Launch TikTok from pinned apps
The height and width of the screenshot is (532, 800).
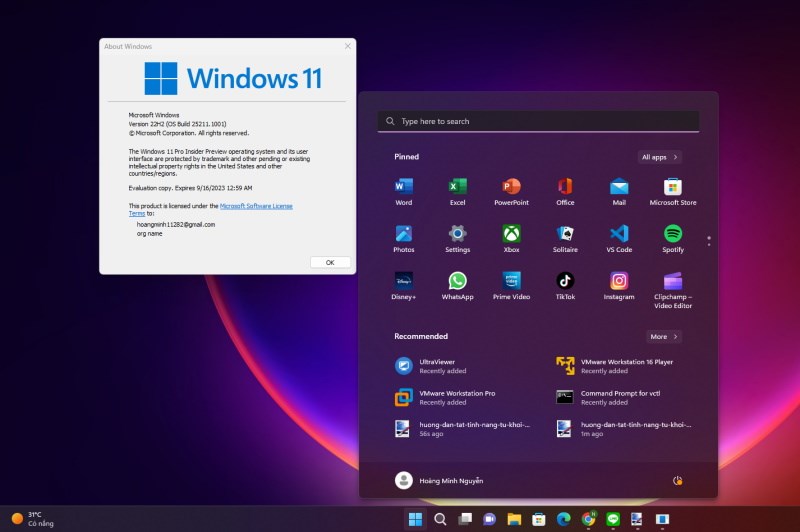565,286
